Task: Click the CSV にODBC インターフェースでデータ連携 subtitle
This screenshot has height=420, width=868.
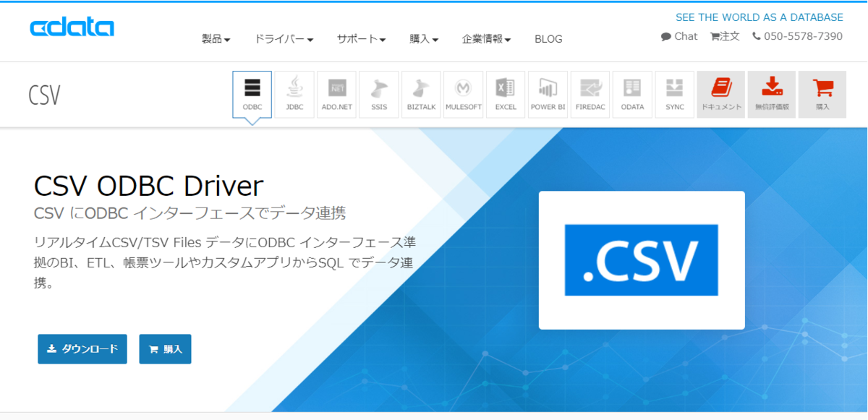Action: point(190,213)
